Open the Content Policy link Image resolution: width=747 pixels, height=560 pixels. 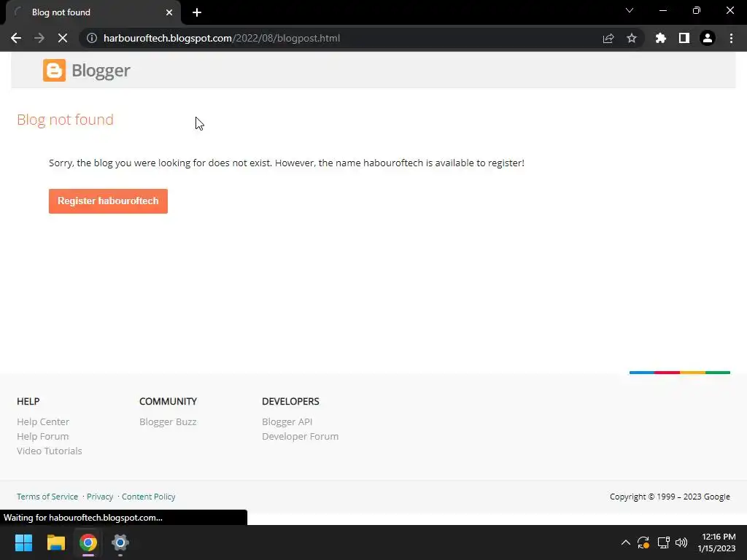click(149, 497)
